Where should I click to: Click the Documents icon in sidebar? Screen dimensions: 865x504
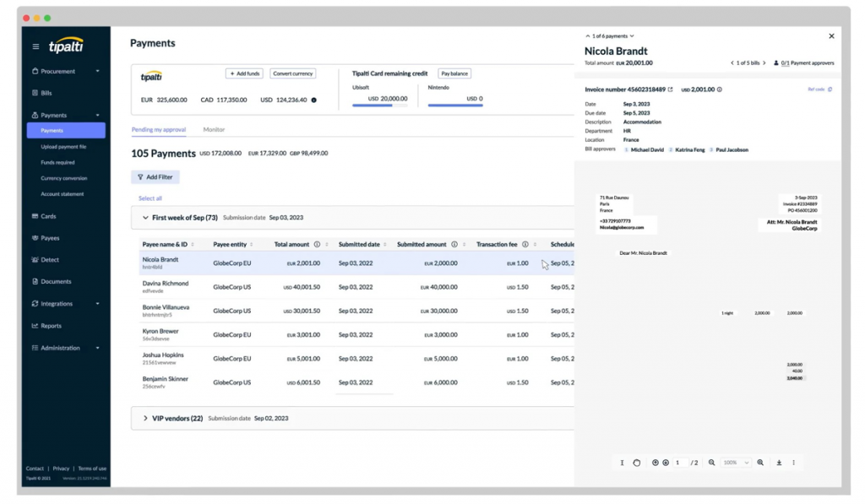tap(35, 281)
